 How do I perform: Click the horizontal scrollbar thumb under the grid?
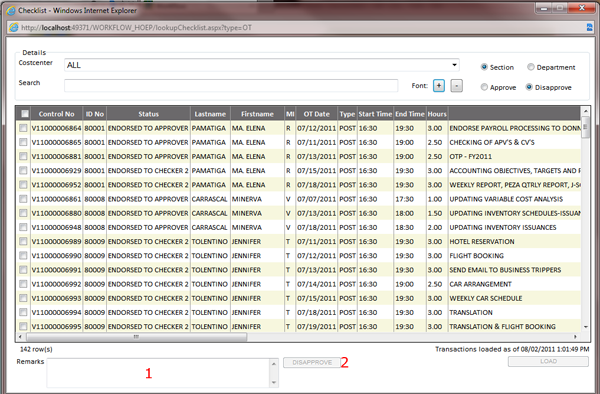(x=137, y=337)
